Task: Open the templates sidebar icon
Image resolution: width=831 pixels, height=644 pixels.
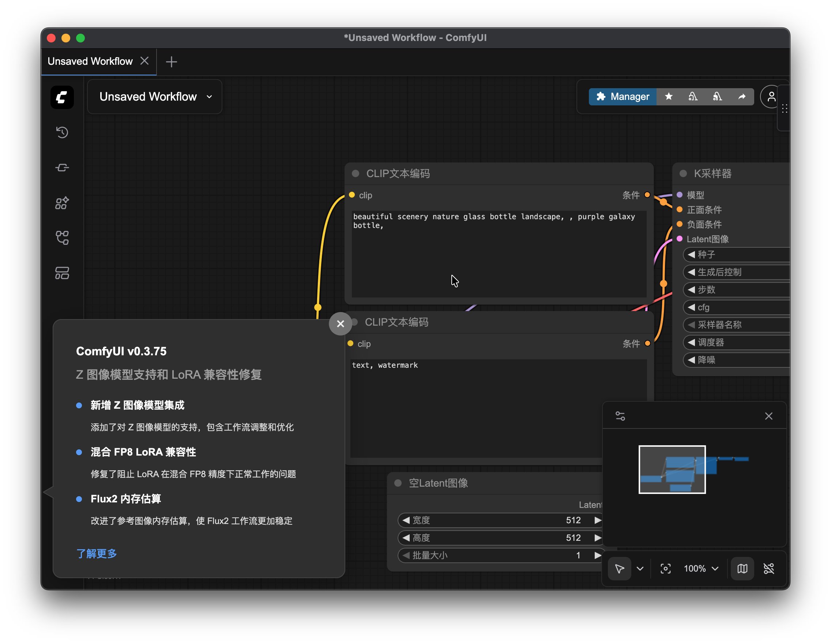Action: (x=62, y=273)
